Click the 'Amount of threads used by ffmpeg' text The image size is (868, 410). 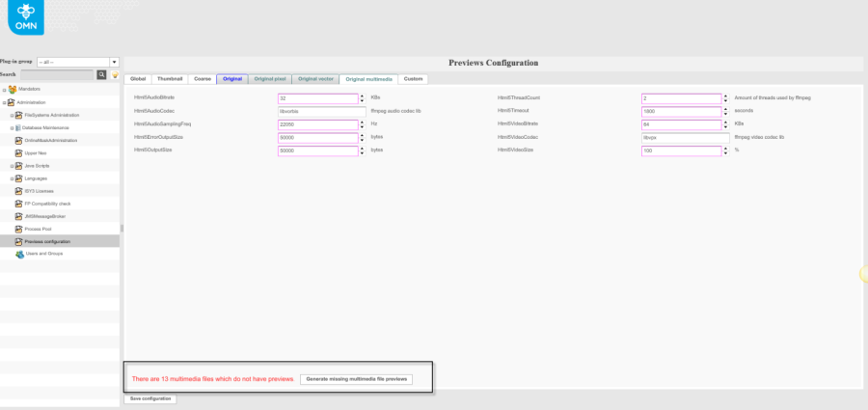tap(773, 97)
